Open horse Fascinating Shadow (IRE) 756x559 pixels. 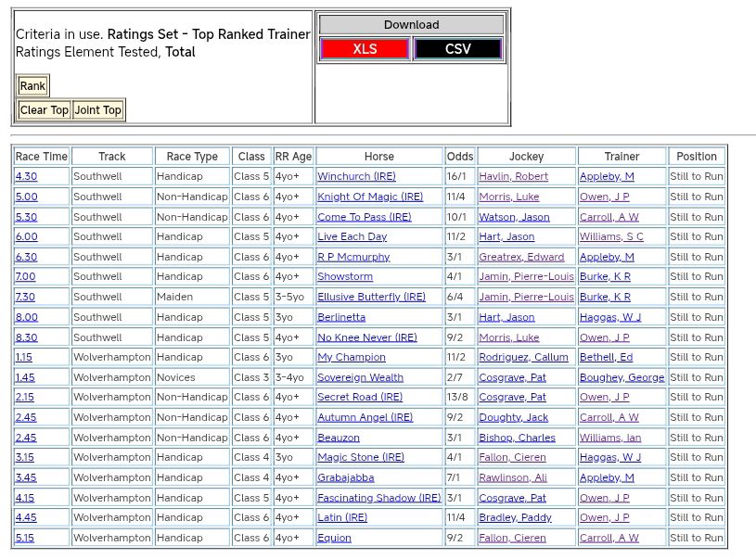point(378,498)
